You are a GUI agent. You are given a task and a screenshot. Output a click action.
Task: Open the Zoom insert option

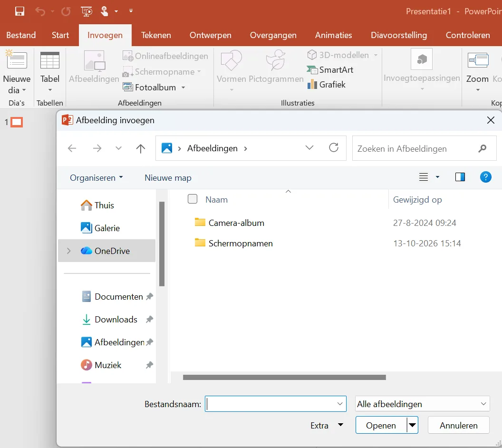pos(477,73)
